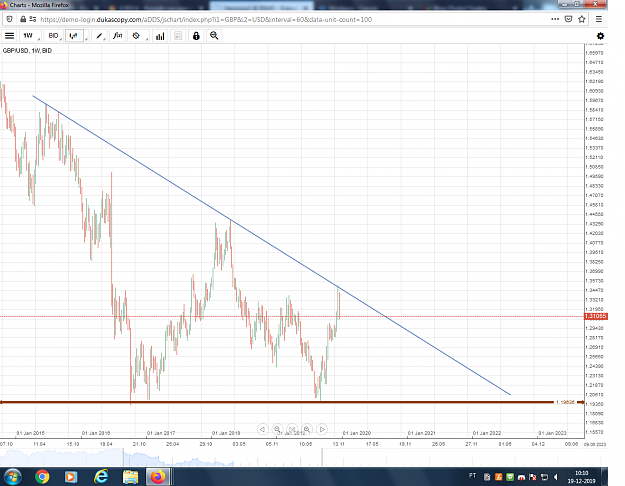Open chart settings gear
The image size is (625, 486).
pos(600,36)
